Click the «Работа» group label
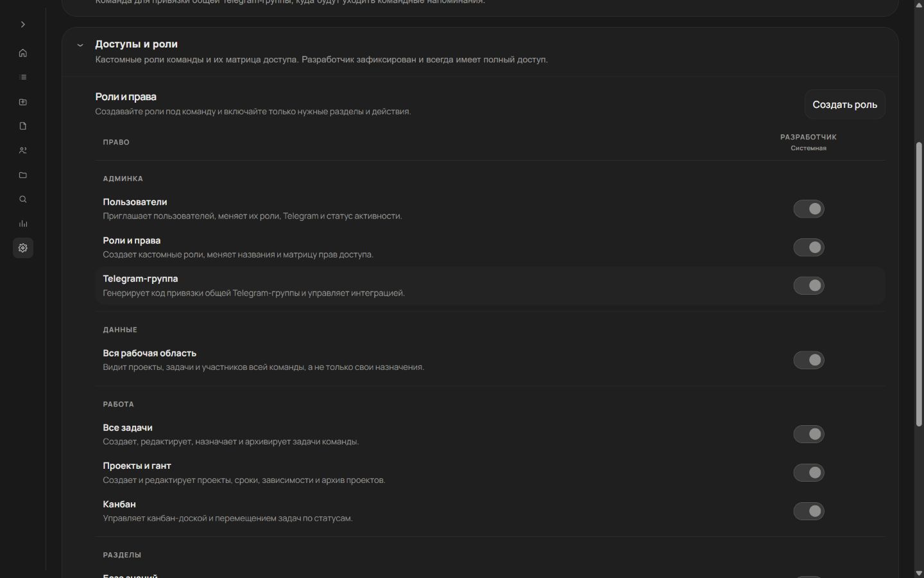Screen dimensions: 924x578 coord(119,404)
